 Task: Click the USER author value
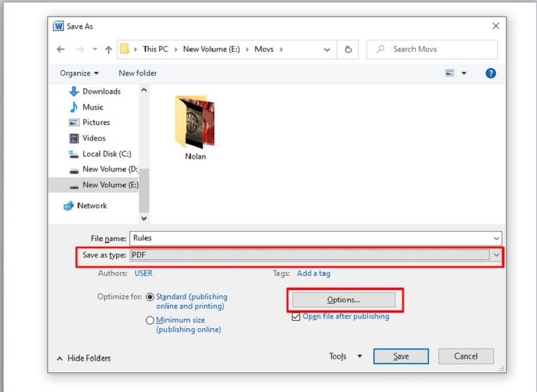pyautogui.click(x=143, y=273)
